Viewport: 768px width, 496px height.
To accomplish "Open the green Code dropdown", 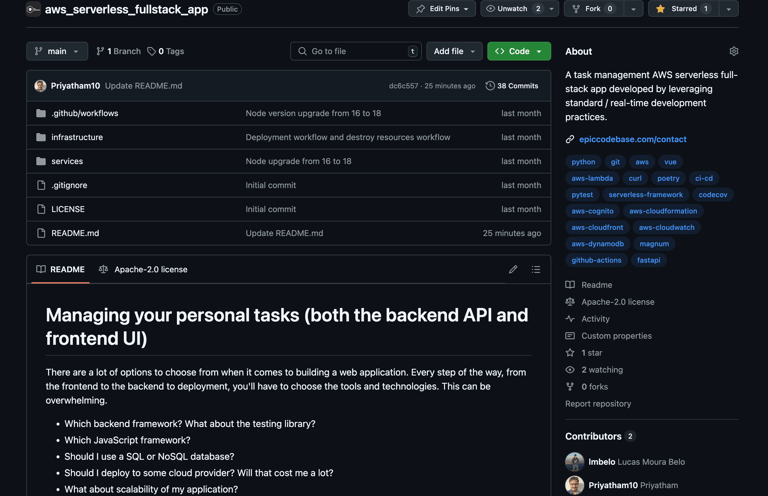I will [x=519, y=51].
